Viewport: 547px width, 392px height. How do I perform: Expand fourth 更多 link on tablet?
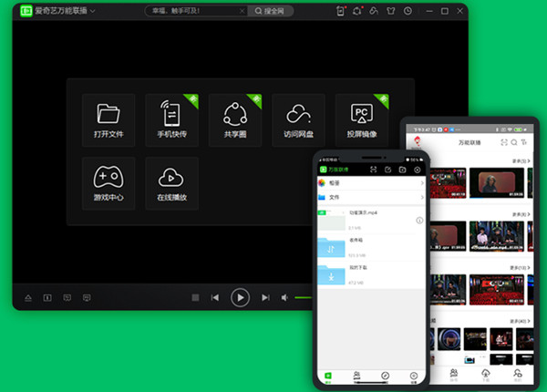click(x=520, y=321)
